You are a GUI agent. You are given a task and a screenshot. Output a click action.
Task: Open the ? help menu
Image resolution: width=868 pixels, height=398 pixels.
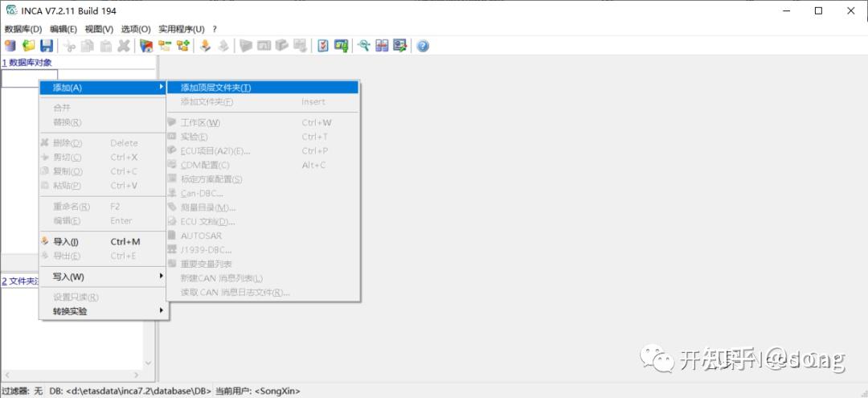(215, 29)
